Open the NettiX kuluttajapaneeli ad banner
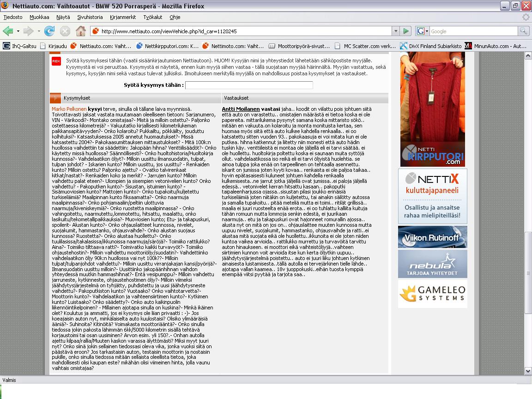Image resolution: width=532 pixels, height=399 pixels. [x=432, y=196]
